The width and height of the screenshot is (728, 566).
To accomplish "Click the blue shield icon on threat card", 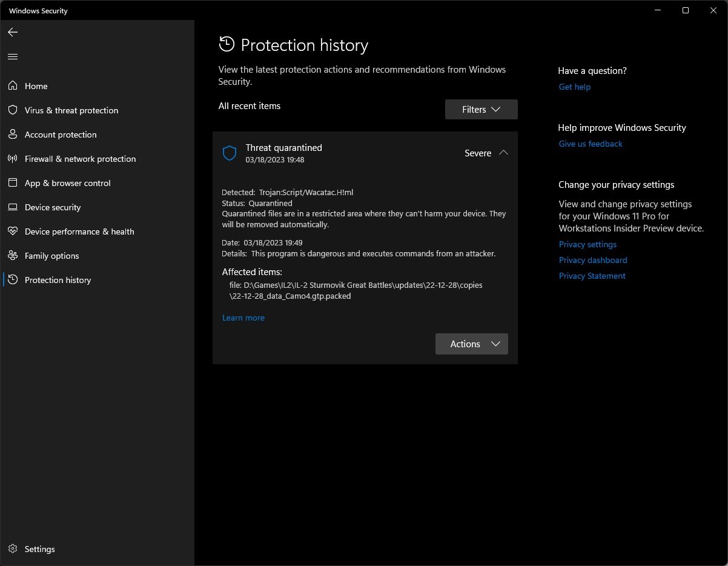I will click(230, 153).
